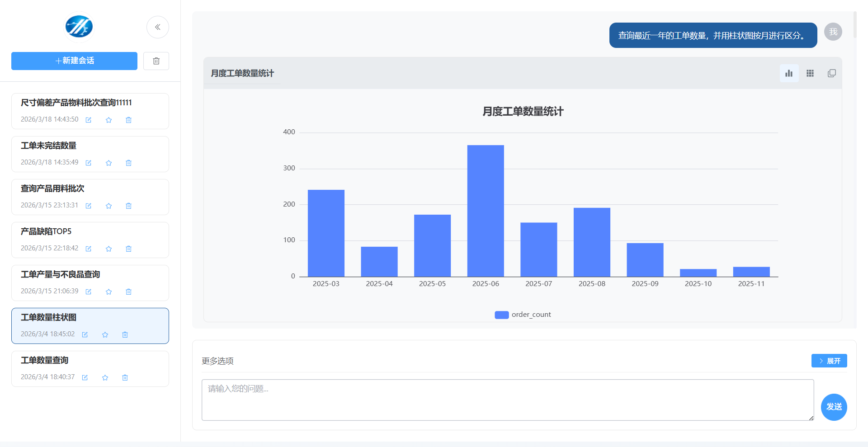Click edit icon for 产品缺陷TOP5
This screenshot has width=868, height=447.
pos(89,249)
